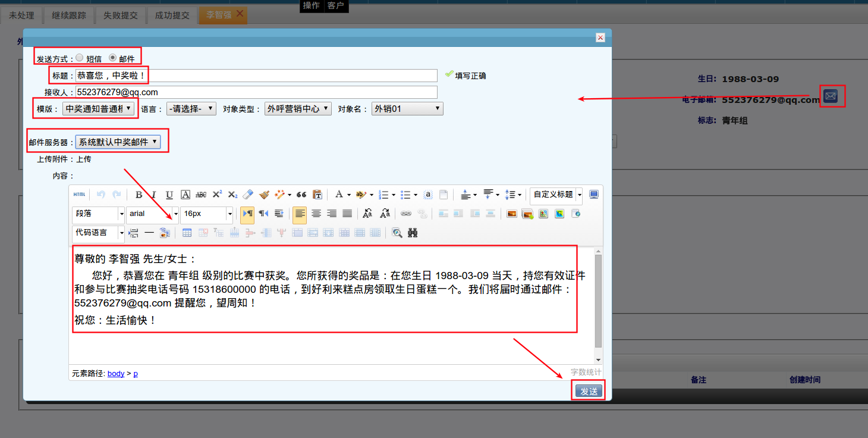Click the binoculars find-and-replace icon
The image size is (868, 438).
coord(413,233)
